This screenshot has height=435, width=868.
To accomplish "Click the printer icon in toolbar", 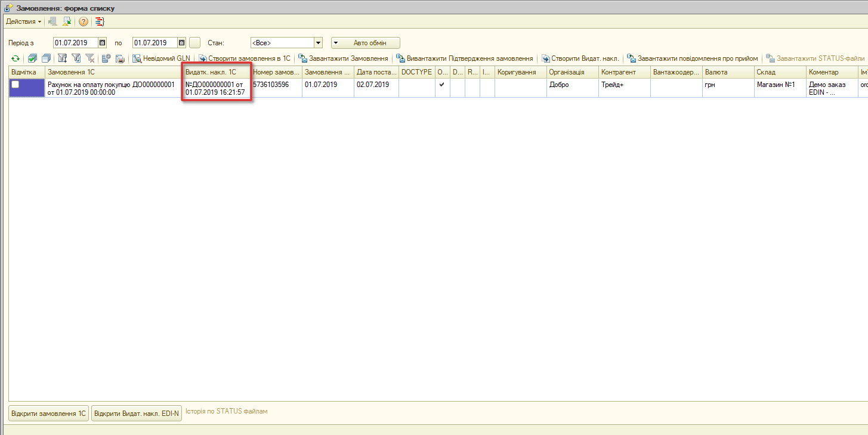I will (120, 58).
